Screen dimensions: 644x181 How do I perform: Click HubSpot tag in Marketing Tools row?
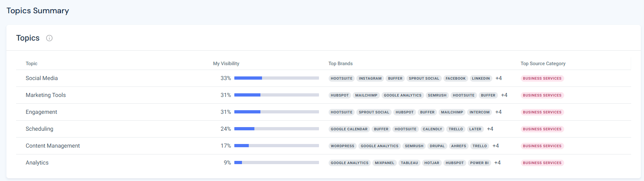pyautogui.click(x=340, y=95)
